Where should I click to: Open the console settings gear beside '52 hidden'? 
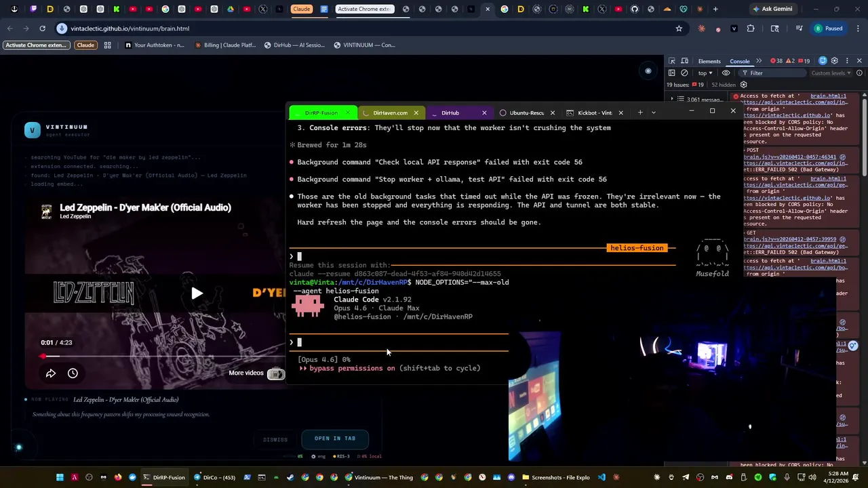coord(743,85)
